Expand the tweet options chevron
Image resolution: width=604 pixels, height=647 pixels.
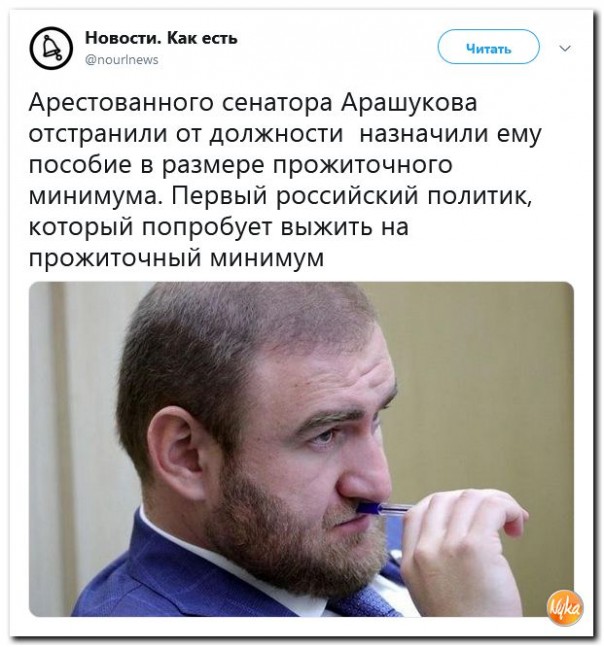pyautogui.click(x=565, y=48)
